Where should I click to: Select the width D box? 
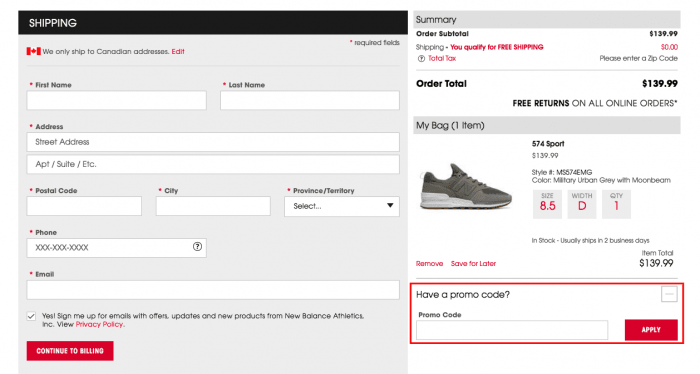pos(582,204)
